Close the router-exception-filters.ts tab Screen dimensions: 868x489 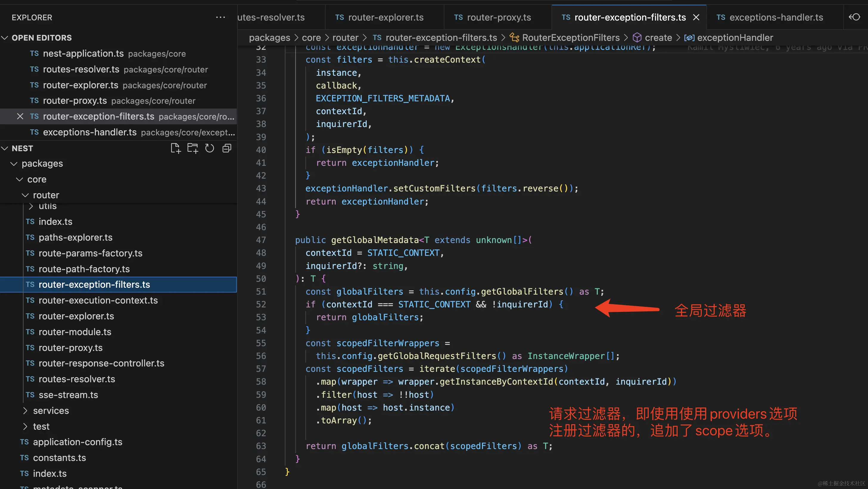pyautogui.click(x=696, y=17)
